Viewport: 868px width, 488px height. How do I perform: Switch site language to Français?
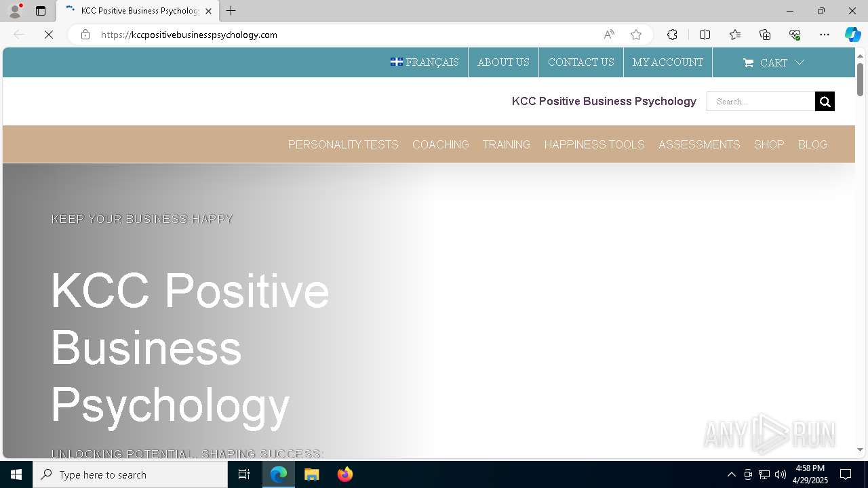coord(425,62)
